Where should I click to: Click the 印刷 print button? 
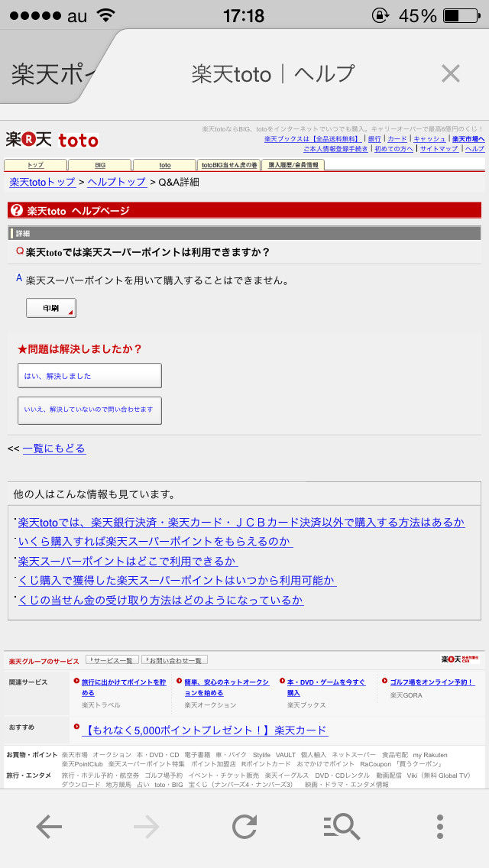[51, 309]
